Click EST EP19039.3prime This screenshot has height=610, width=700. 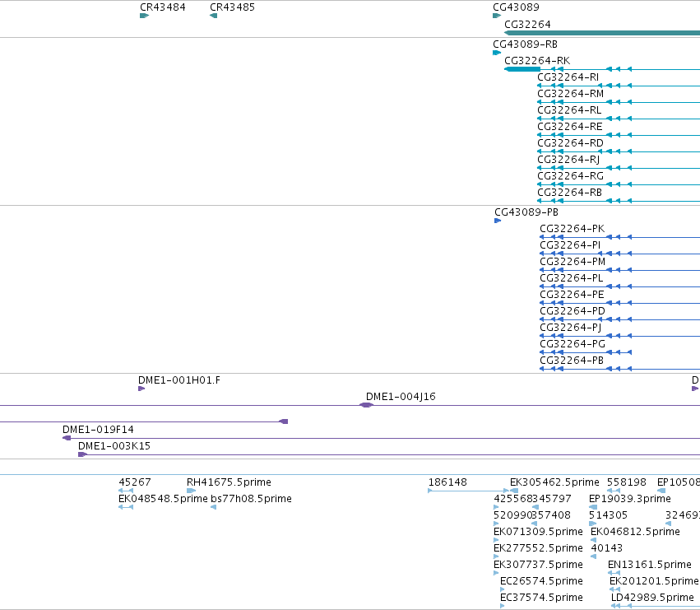click(x=593, y=507)
